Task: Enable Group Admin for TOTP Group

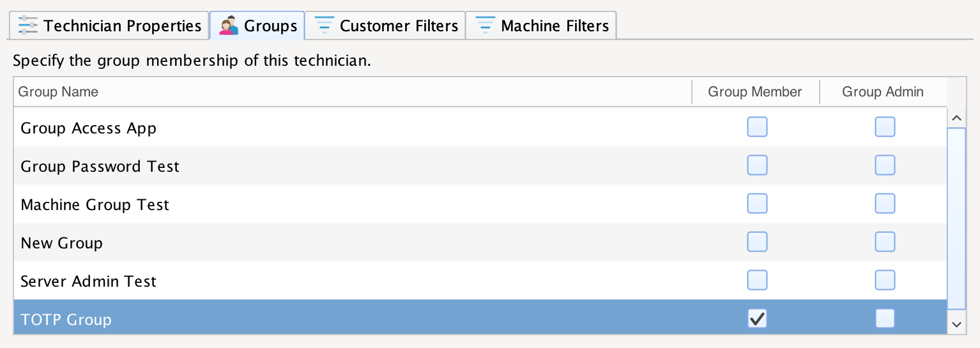Action: coord(885,319)
